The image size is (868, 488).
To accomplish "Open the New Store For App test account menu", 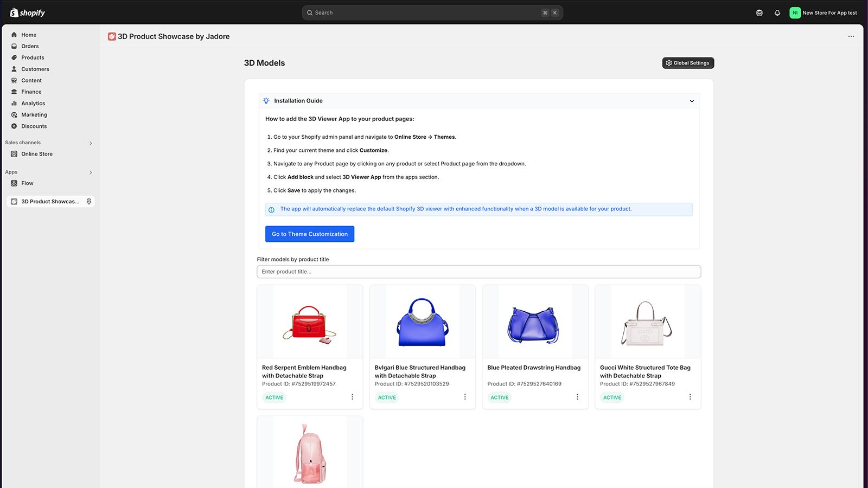I will point(823,13).
